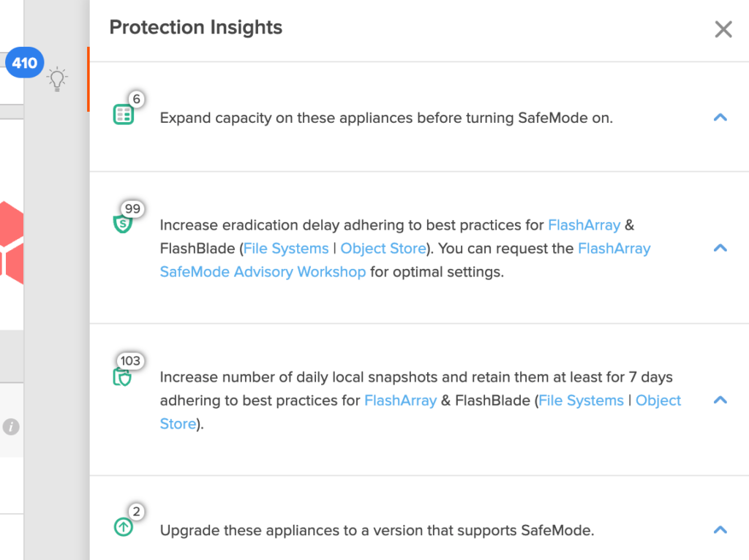Click the lightbulb insights icon
This screenshot has height=560, width=749.
[57, 79]
